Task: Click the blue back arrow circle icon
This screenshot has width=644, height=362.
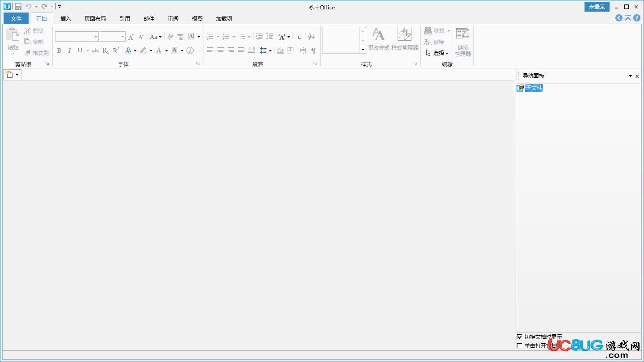Action: 619,18
